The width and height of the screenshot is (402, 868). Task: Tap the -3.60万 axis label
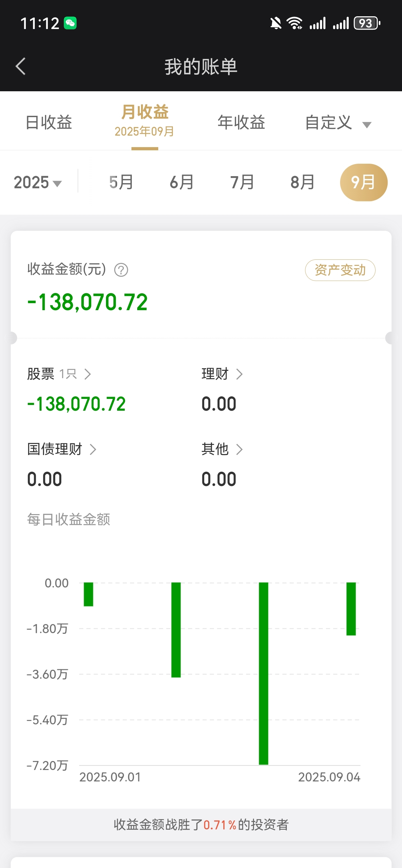(x=48, y=674)
